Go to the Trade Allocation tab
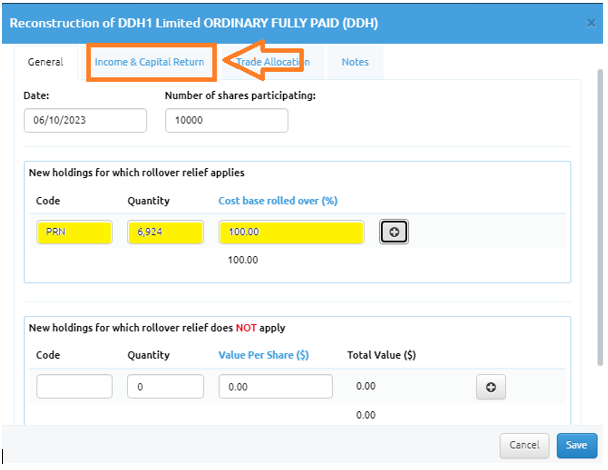The width and height of the screenshot is (608, 470). coord(273,62)
